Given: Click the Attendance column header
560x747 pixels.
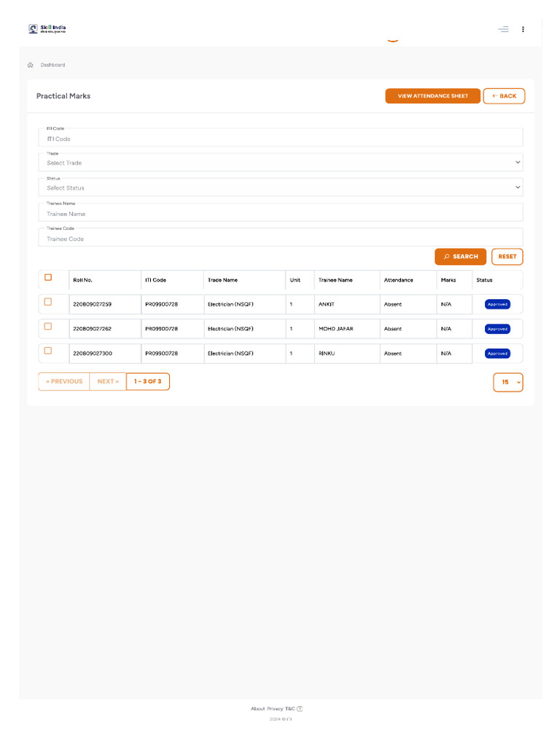Looking at the screenshot, I should (x=399, y=280).
